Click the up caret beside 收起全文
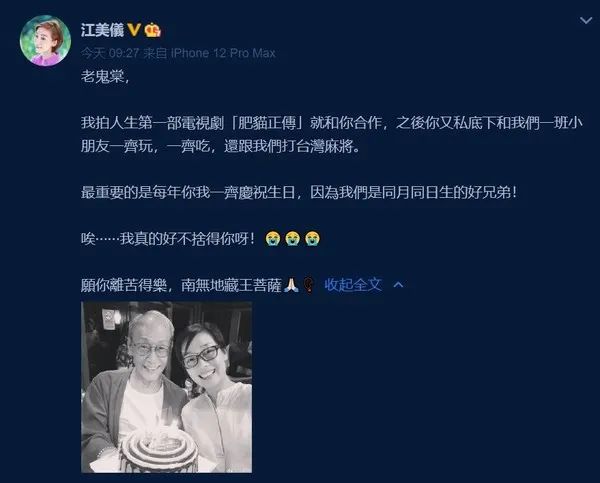This screenshot has width=600, height=483. (x=398, y=285)
